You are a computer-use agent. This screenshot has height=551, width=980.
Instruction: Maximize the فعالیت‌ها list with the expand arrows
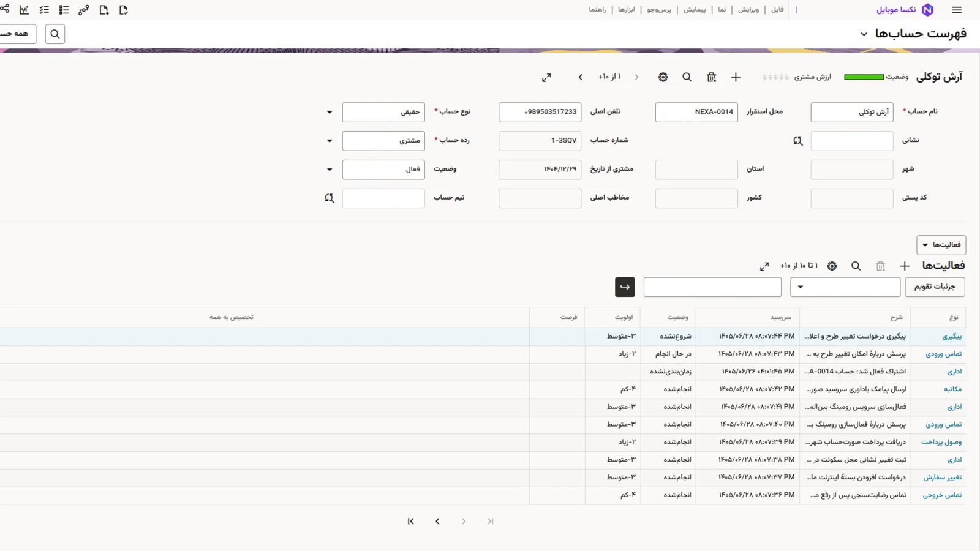click(x=764, y=266)
